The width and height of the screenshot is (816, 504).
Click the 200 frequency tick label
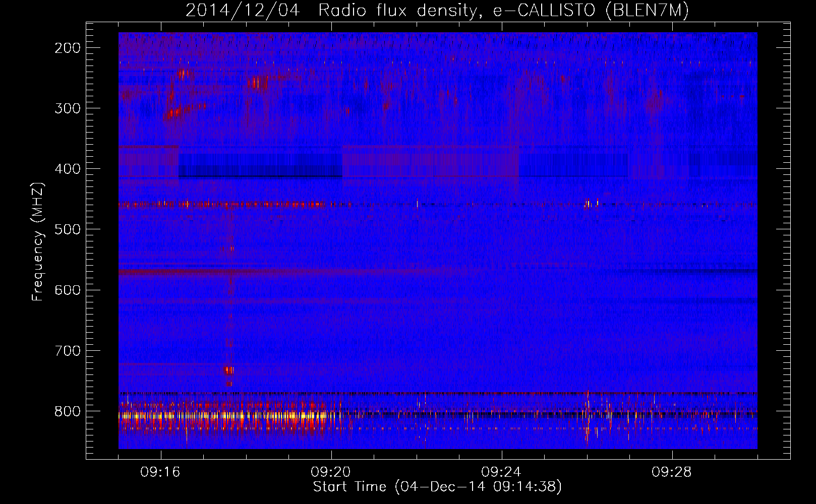click(x=68, y=48)
